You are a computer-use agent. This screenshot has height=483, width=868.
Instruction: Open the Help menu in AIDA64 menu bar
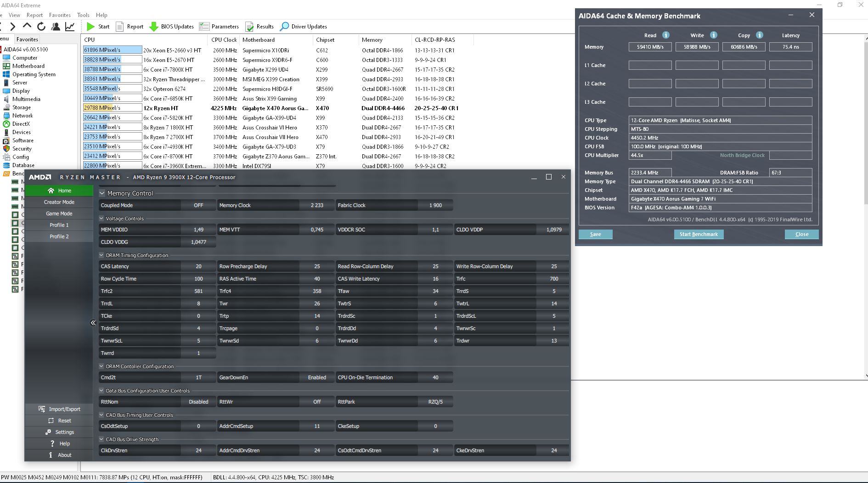point(101,15)
